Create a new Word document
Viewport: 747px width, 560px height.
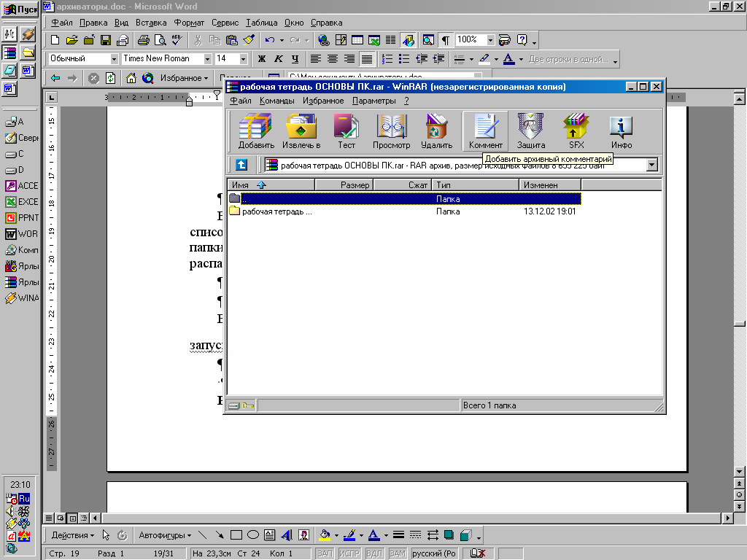[55, 40]
